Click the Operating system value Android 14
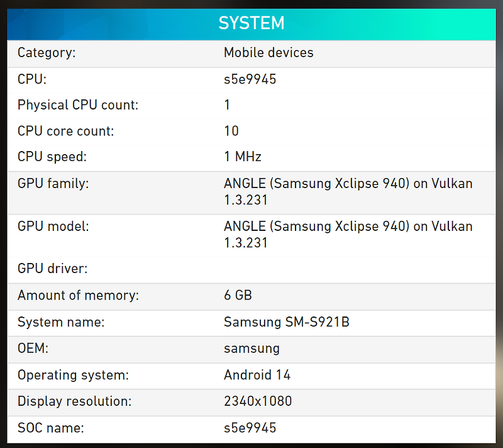 (x=257, y=375)
